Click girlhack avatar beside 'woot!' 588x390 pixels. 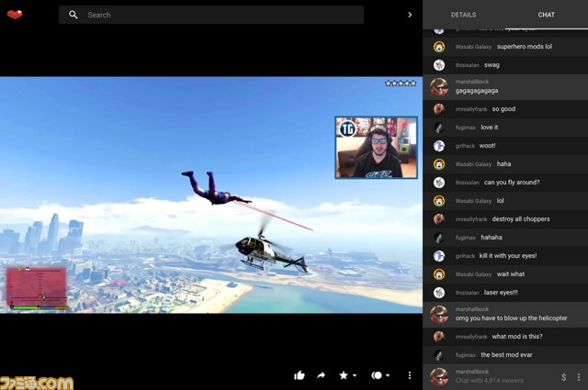439,146
